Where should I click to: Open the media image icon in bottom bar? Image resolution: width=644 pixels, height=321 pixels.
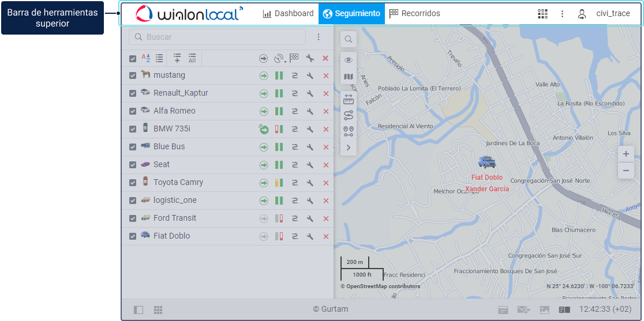tap(544, 311)
